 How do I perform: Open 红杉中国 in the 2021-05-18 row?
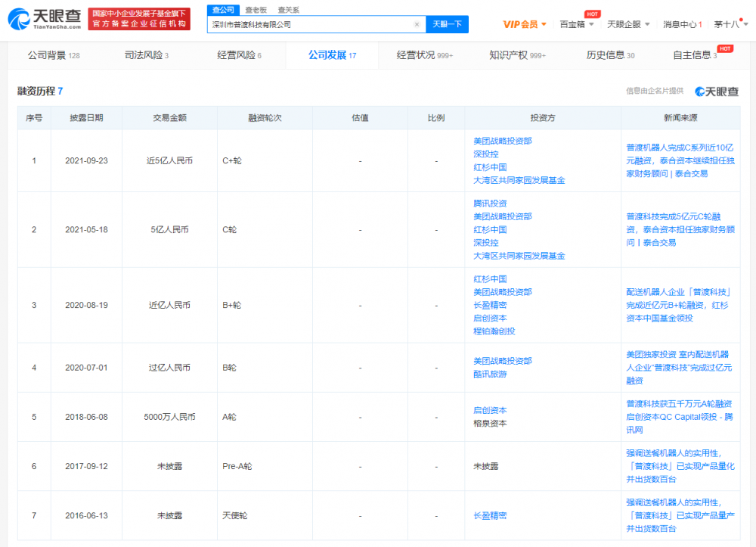click(x=490, y=229)
